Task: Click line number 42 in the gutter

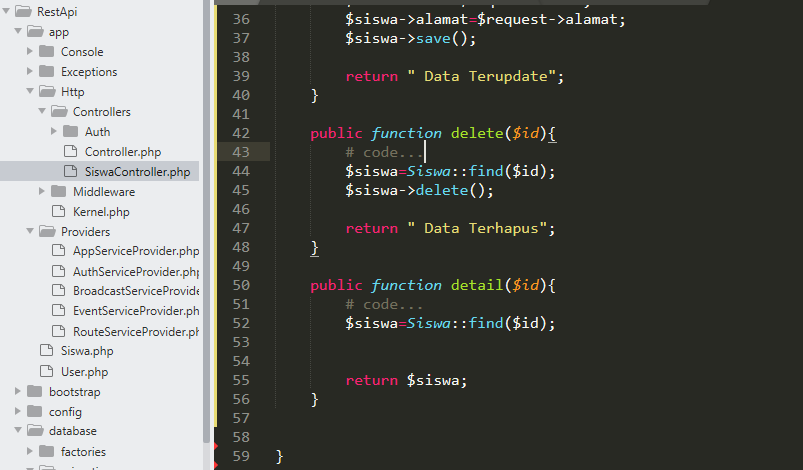Action: 240,133
